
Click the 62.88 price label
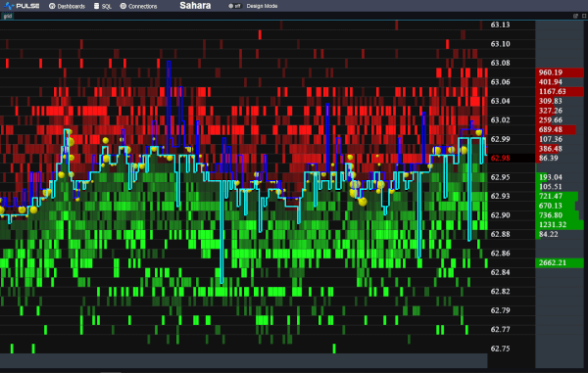pos(500,234)
